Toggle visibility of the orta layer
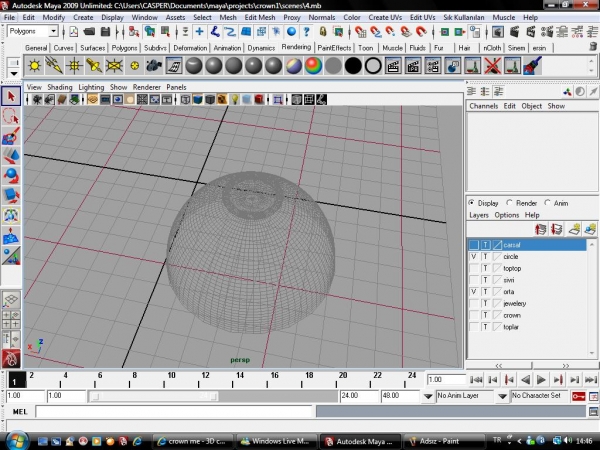The height and width of the screenshot is (450, 600). tap(474, 292)
